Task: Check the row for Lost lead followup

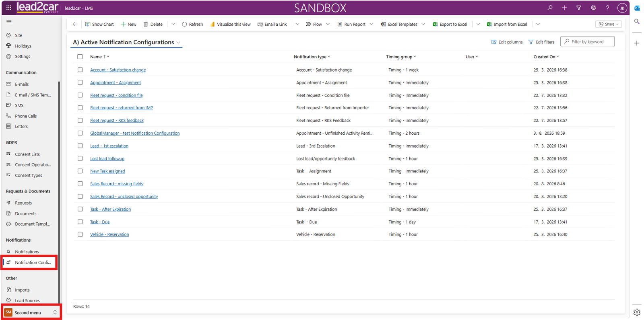Action: coord(80,158)
